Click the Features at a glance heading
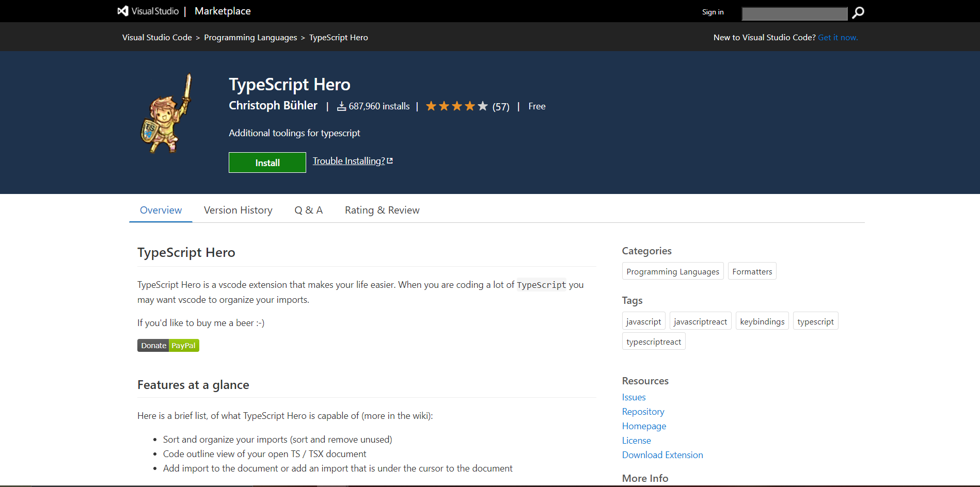Viewport: 980px width, 487px height. [x=193, y=385]
